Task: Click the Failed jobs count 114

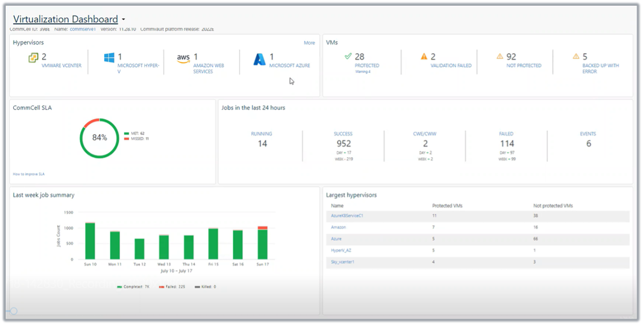Action: coord(506,143)
